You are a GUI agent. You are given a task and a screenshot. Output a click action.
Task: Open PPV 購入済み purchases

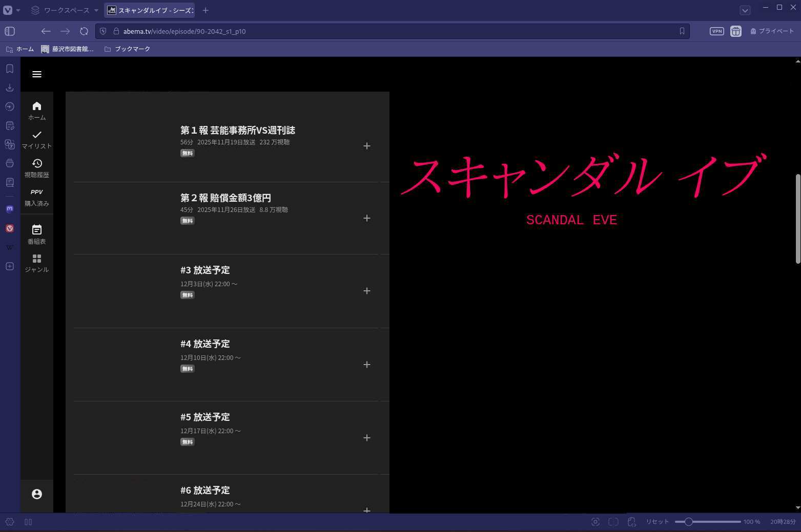click(x=37, y=197)
